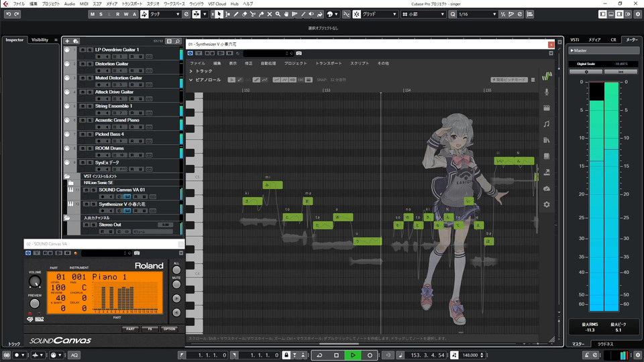
Task: Click tempo value 148.000 field
Action: coord(470,355)
